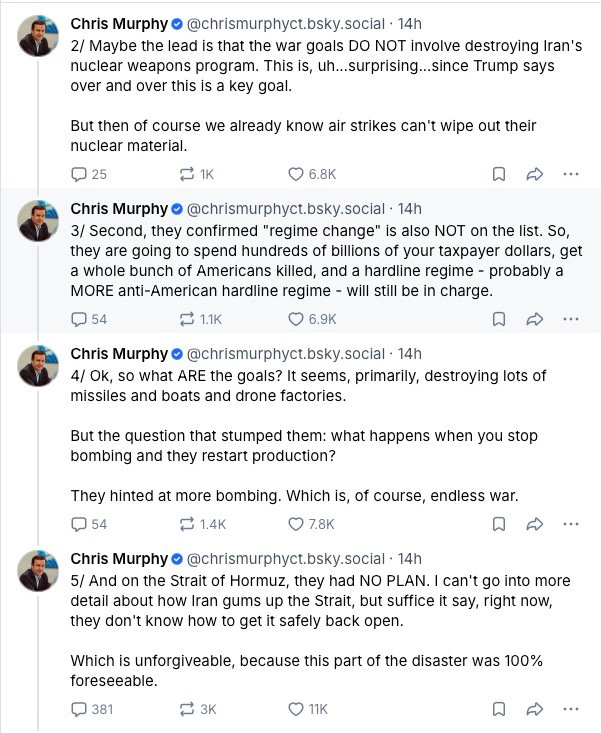Open more options on the 5/ post
This screenshot has height=733, width=601.
[571, 709]
